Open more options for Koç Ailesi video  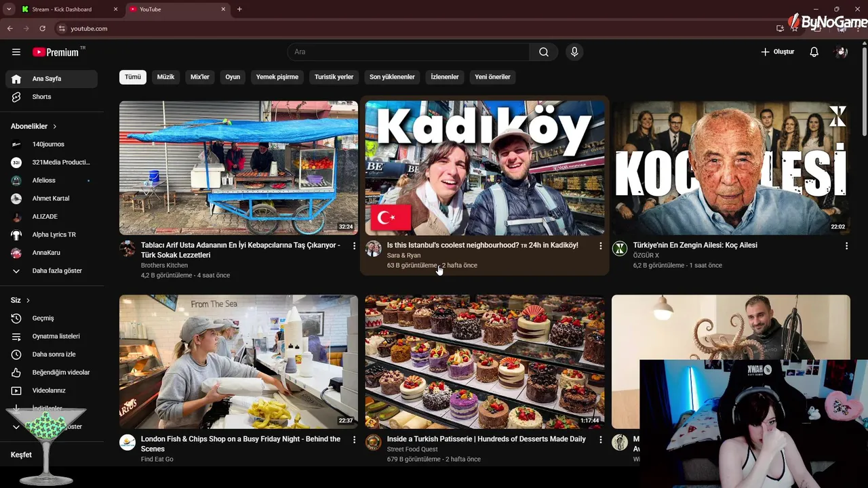(x=846, y=246)
